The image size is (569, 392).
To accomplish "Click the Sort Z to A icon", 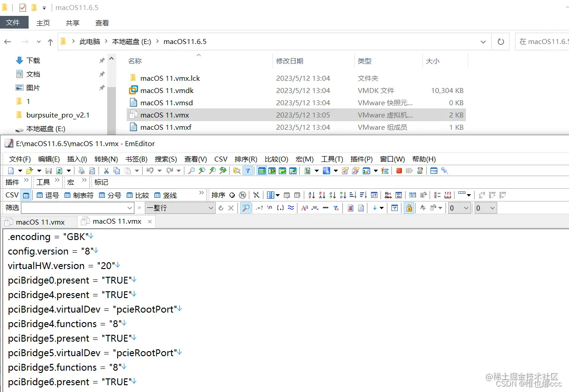I will [x=322, y=195].
